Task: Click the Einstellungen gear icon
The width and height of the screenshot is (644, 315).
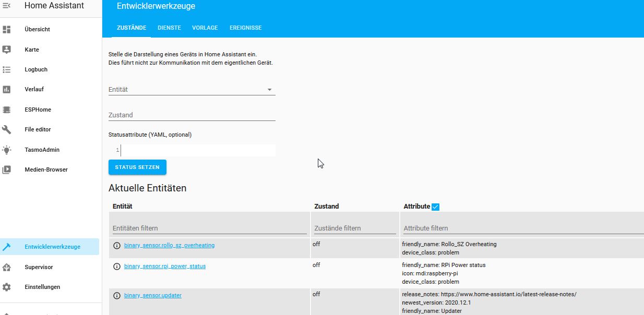Action: click(x=7, y=287)
